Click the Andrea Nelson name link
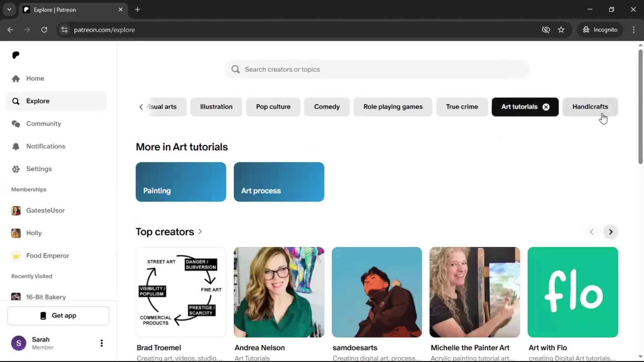This screenshot has width=644, height=362. 260,348
